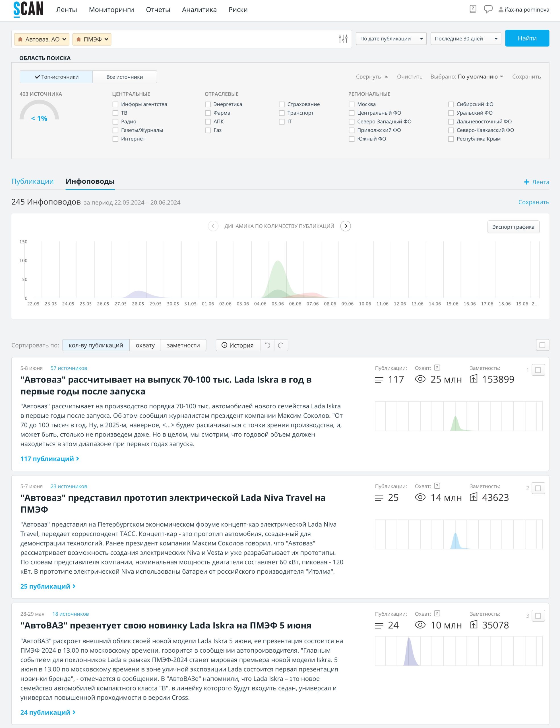Click the mini chart in the third card
This screenshot has width=560, height=728.
(x=459, y=651)
